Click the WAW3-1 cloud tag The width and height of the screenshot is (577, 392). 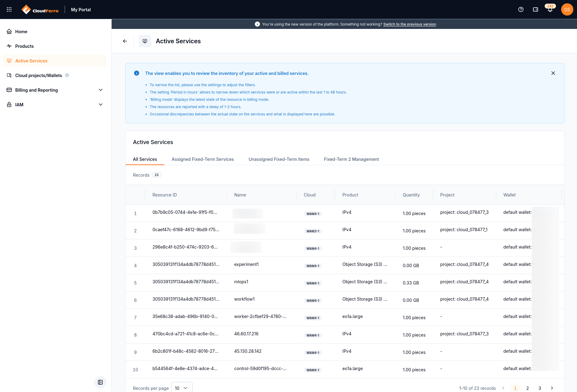point(313,231)
